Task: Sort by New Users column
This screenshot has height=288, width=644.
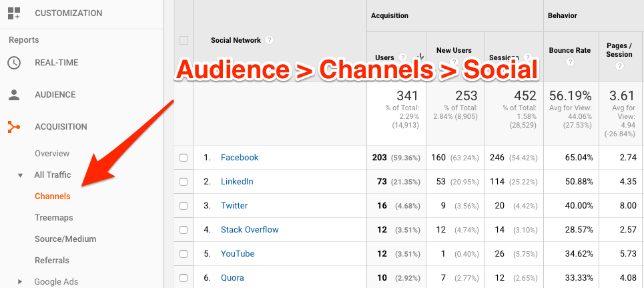Action: point(454,50)
